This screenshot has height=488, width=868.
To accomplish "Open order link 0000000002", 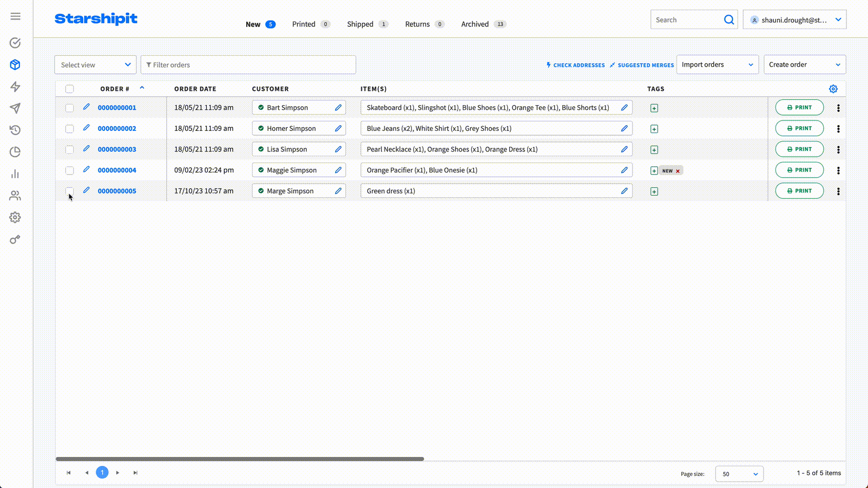I will (x=117, y=128).
